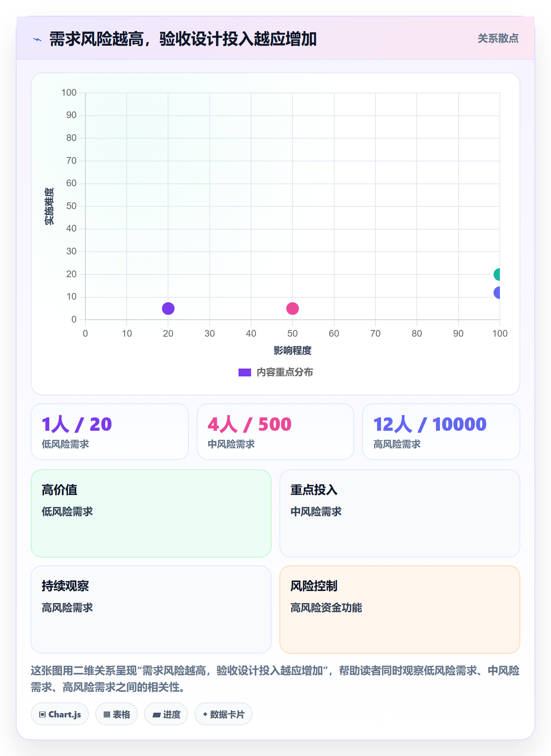
Task: Click the Chart.js tag chip
Action: click(x=60, y=714)
